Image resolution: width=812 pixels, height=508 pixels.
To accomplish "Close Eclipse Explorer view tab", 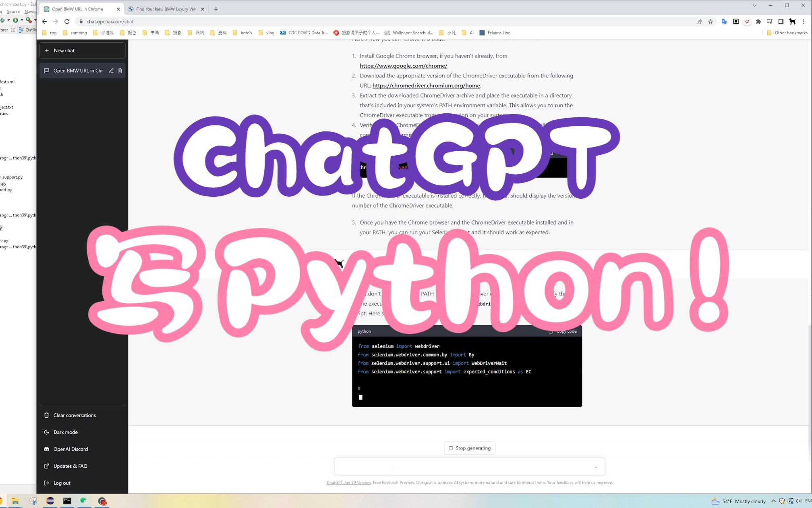I will (13, 30).
